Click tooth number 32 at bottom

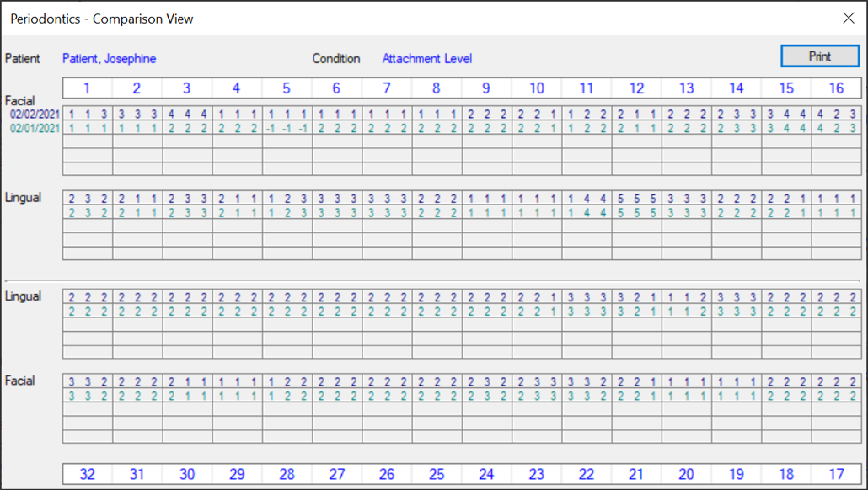click(87, 474)
